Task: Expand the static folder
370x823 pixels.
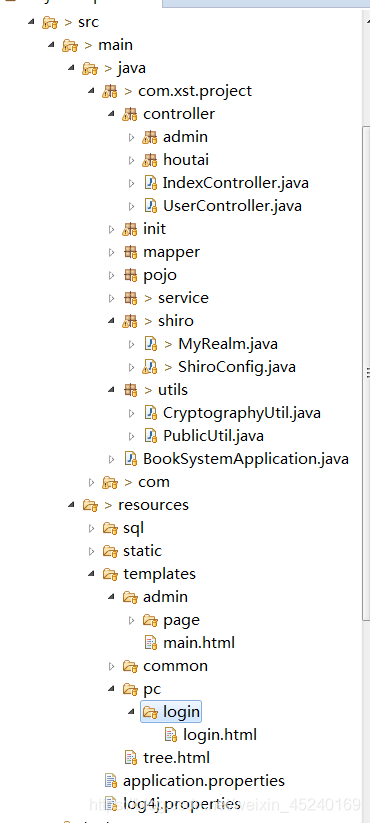Action: pos(91,551)
